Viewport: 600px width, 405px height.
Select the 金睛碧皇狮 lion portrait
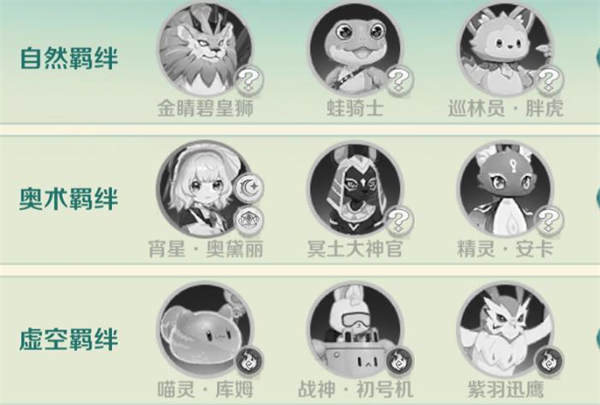click(x=205, y=50)
